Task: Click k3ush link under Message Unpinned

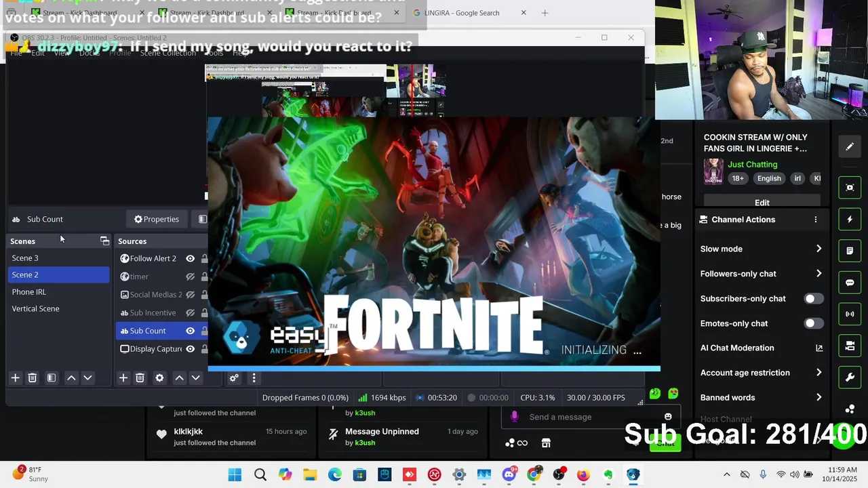Action: (x=365, y=443)
